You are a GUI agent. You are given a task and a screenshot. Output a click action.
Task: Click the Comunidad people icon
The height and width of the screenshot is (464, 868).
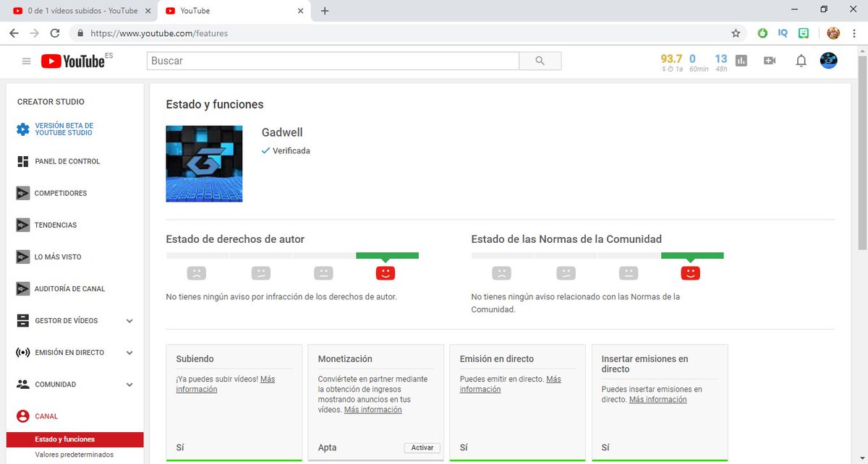[22, 384]
